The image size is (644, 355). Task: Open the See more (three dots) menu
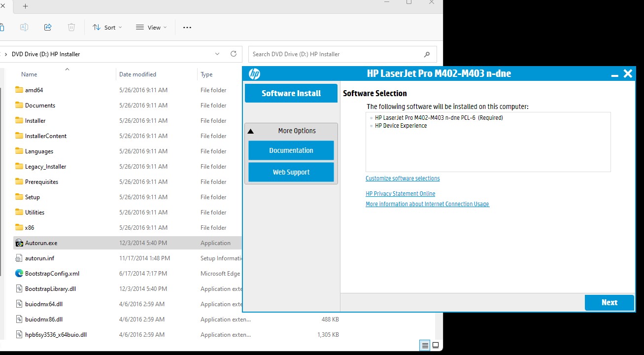click(187, 28)
